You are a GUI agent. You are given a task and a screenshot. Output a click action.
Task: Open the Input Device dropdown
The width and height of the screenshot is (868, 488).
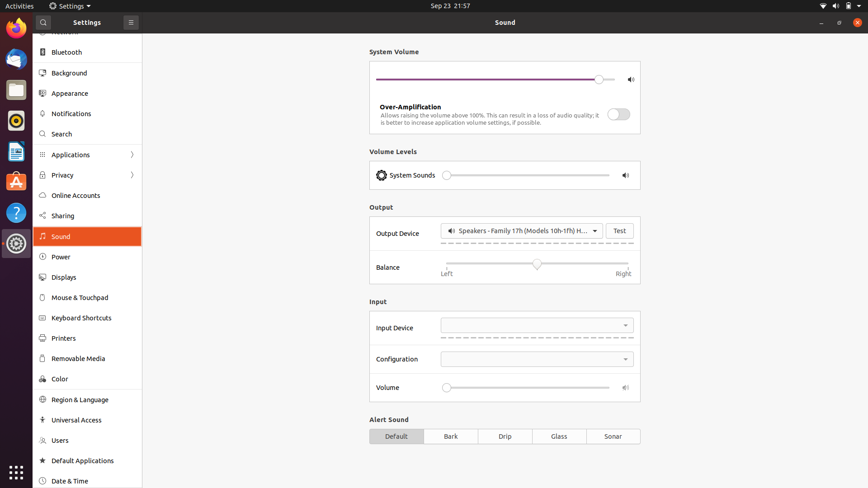[x=537, y=325]
